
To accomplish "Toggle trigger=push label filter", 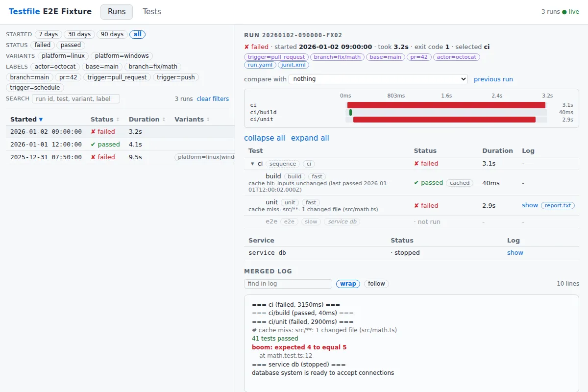I will tap(176, 77).
